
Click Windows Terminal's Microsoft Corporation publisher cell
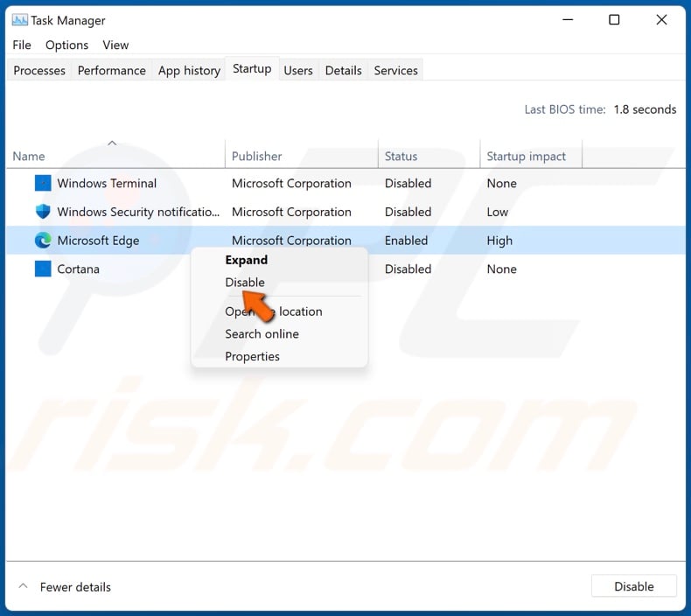click(291, 183)
